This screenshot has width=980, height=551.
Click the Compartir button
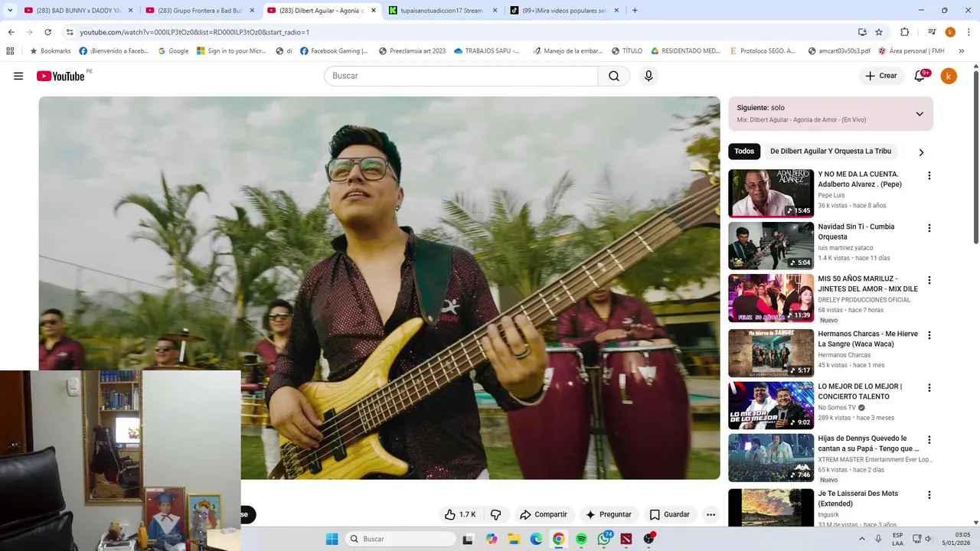[x=543, y=514]
